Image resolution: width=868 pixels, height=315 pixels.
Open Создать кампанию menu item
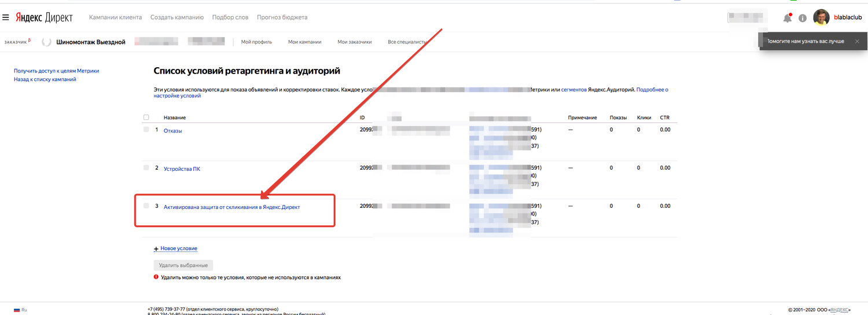tap(177, 17)
